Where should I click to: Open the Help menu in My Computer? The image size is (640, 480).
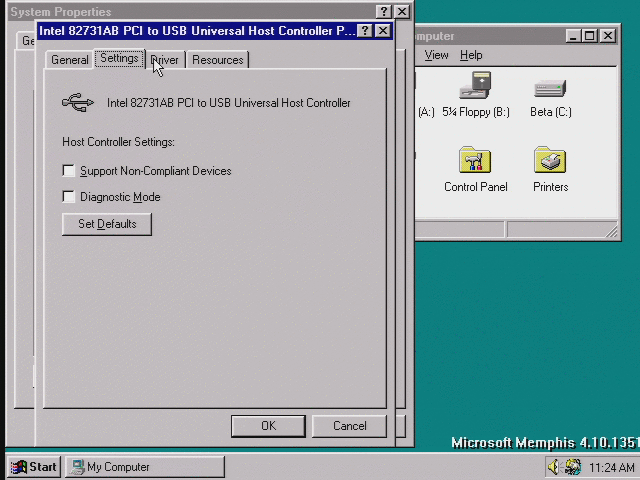click(x=471, y=55)
